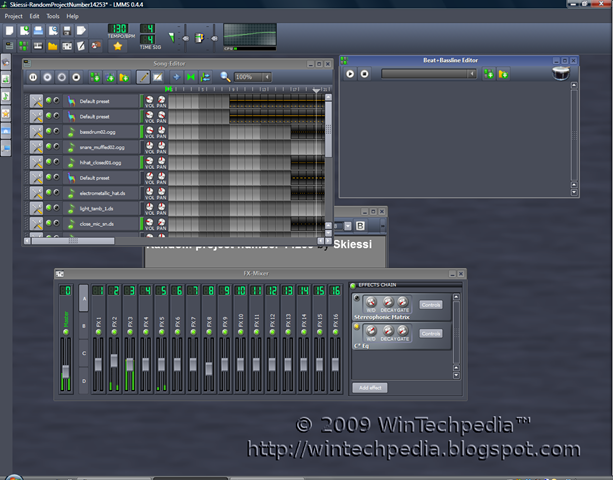Open the Tools menu
The image size is (613, 480).
click(x=53, y=16)
